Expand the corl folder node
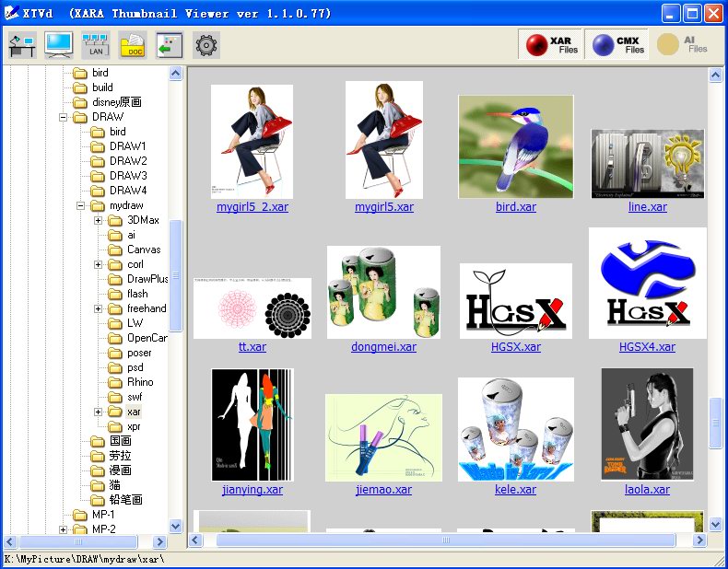 coord(98,265)
